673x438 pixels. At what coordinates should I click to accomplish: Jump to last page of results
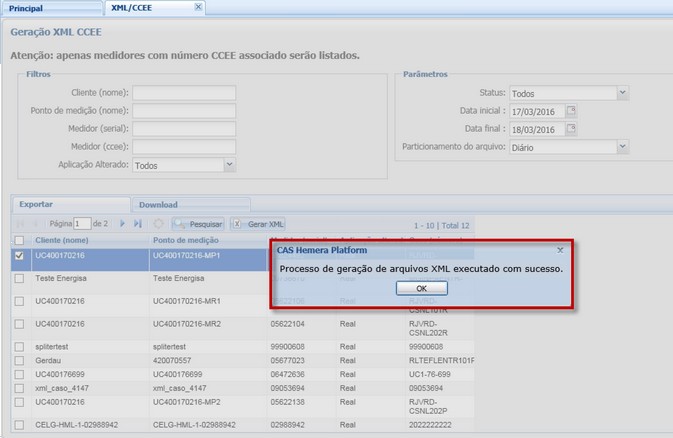pyautogui.click(x=139, y=224)
